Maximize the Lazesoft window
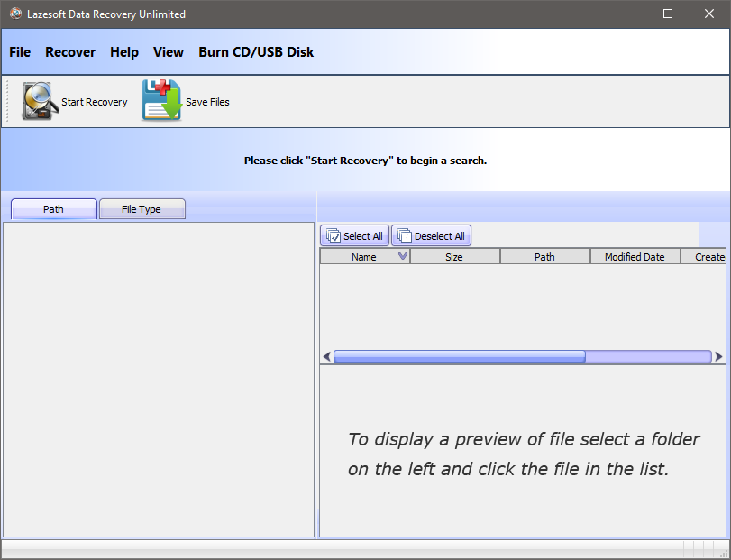The image size is (731, 560). pyautogui.click(x=668, y=14)
